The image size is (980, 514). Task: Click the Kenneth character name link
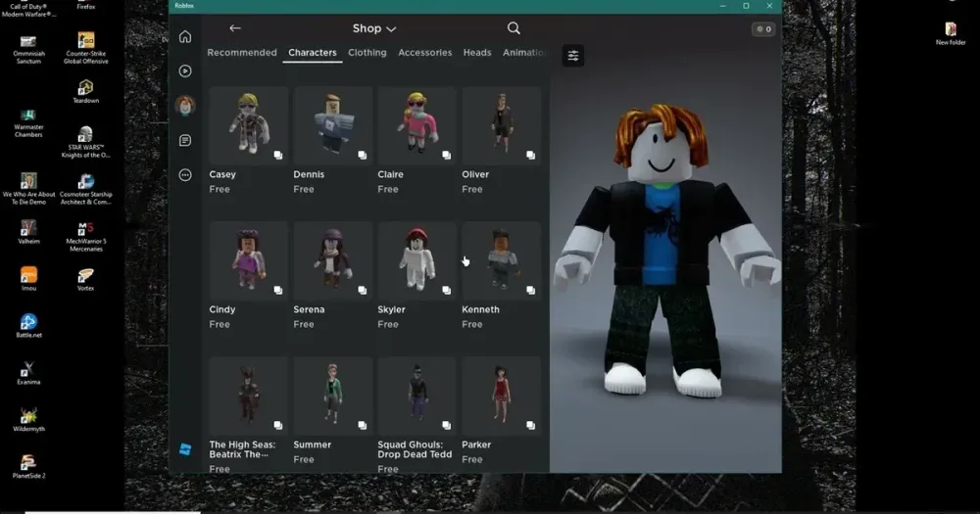(x=480, y=309)
